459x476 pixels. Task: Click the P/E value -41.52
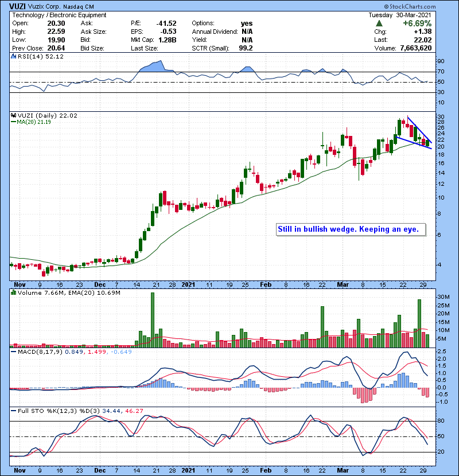[x=166, y=24]
